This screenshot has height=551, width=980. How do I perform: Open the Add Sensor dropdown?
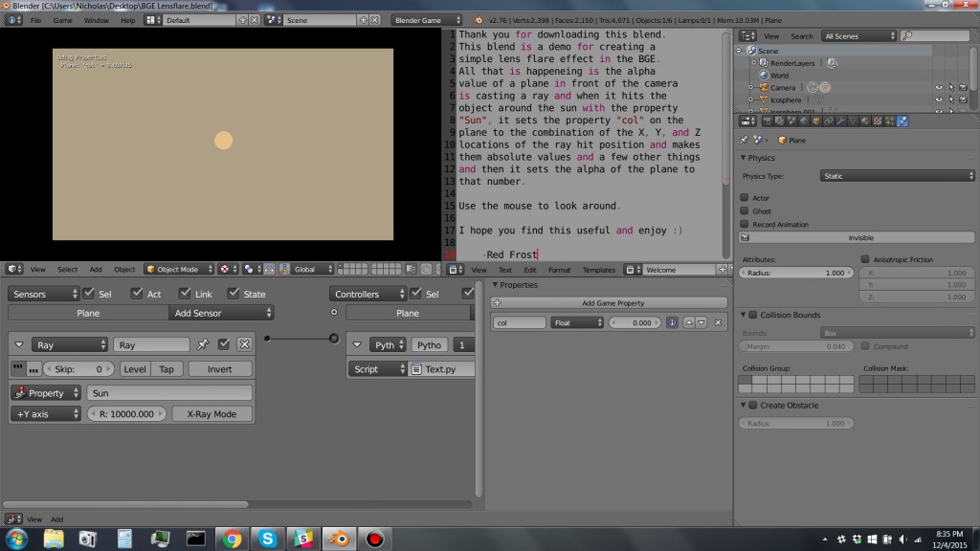[222, 312]
